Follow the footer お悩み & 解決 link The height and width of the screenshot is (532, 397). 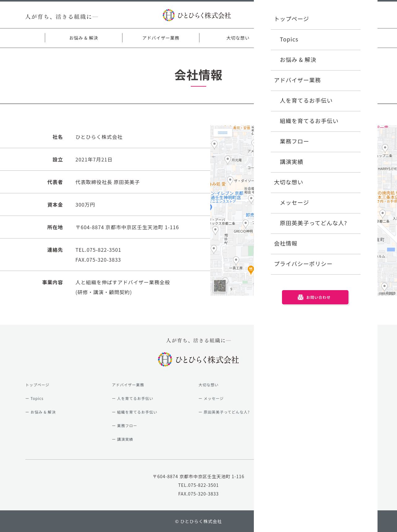click(x=41, y=412)
